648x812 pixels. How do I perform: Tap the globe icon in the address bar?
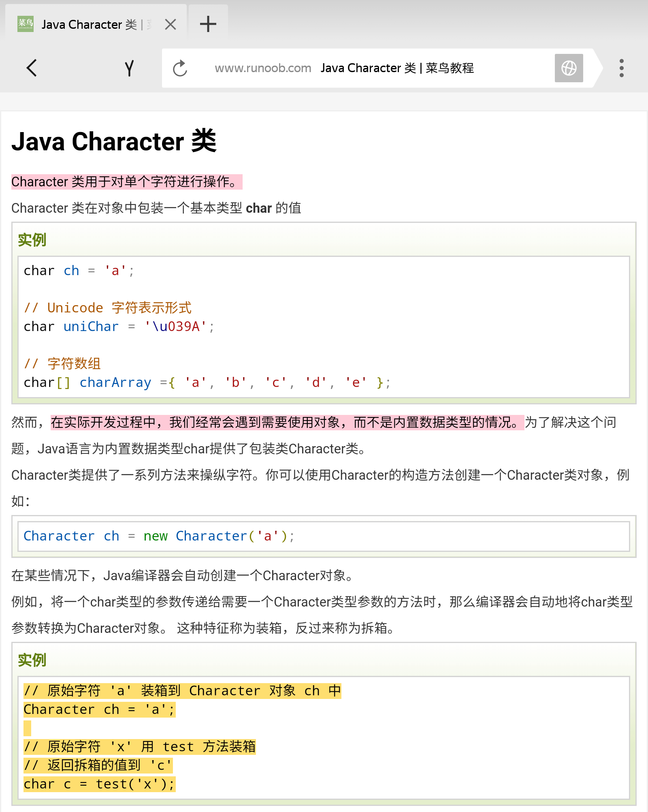point(569,68)
